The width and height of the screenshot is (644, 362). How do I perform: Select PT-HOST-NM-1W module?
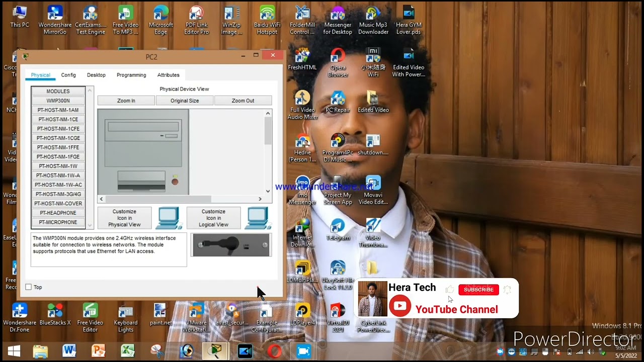pyautogui.click(x=58, y=166)
